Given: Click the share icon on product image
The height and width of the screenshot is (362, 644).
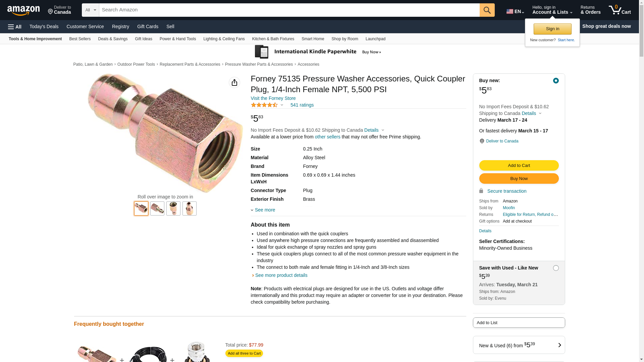Looking at the screenshot, I should coord(234,82).
